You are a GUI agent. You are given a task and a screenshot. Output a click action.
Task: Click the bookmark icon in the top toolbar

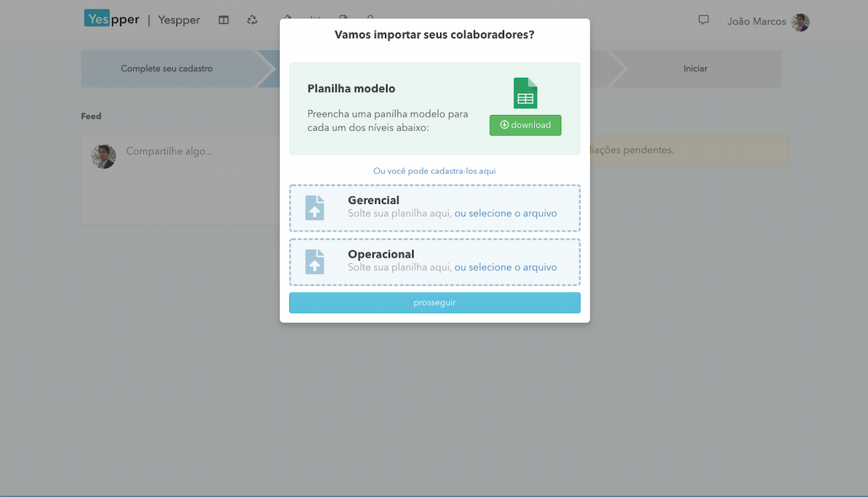[x=344, y=20]
